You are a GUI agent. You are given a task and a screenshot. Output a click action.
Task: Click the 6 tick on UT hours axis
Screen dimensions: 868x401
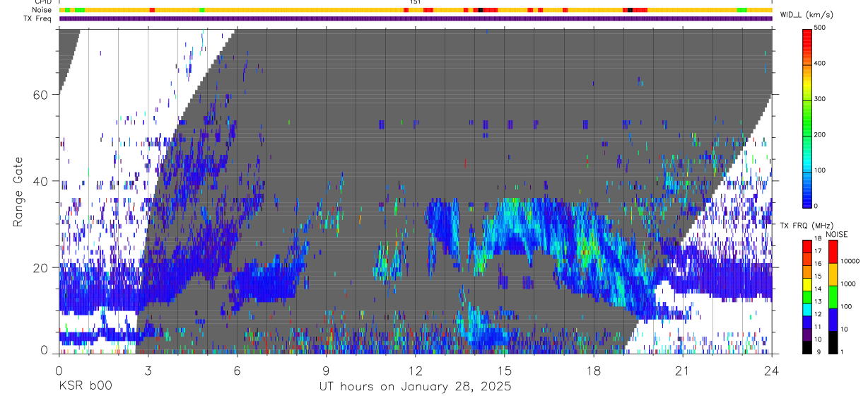coord(237,371)
